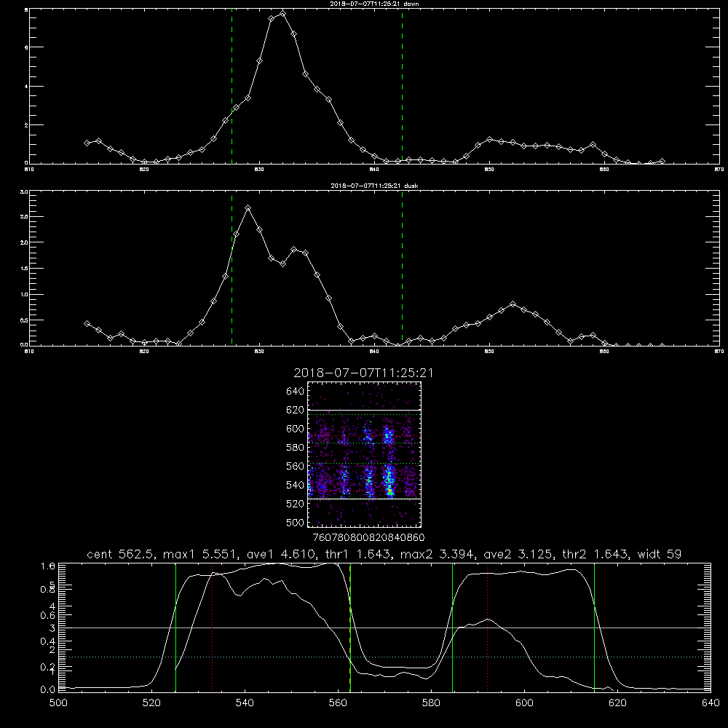Click 'max2 3.394' in the stats line
Screen dimensions: 728x728
click(438, 554)
